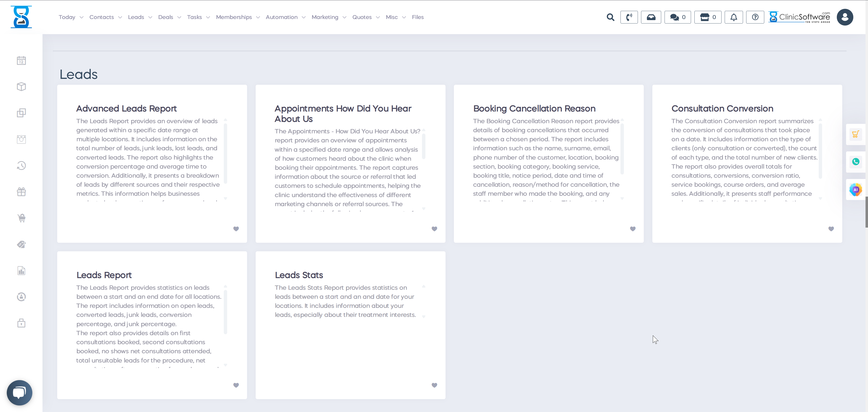Open the Files menu item
Viewport: 868px width, 412px height.
coord(417,17)
